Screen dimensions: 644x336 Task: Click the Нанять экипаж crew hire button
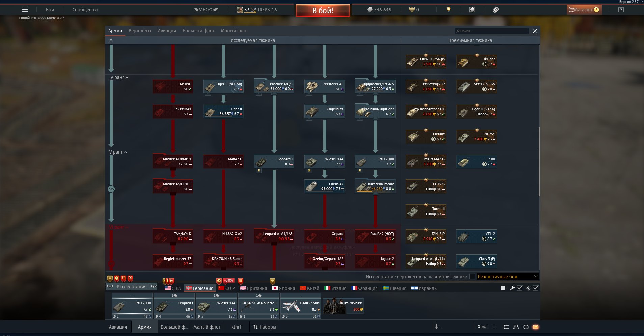343,306
